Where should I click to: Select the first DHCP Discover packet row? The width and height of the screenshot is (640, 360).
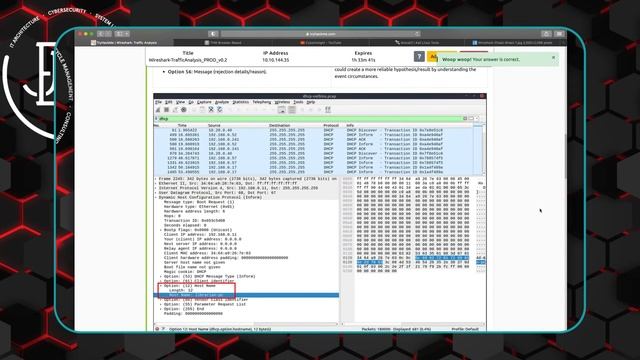point(313,130)
